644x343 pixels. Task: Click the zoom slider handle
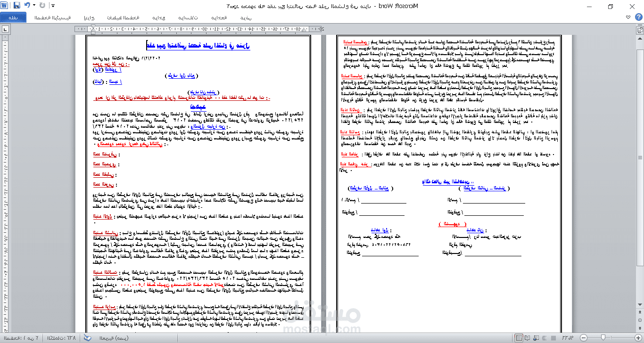(603, 338)
